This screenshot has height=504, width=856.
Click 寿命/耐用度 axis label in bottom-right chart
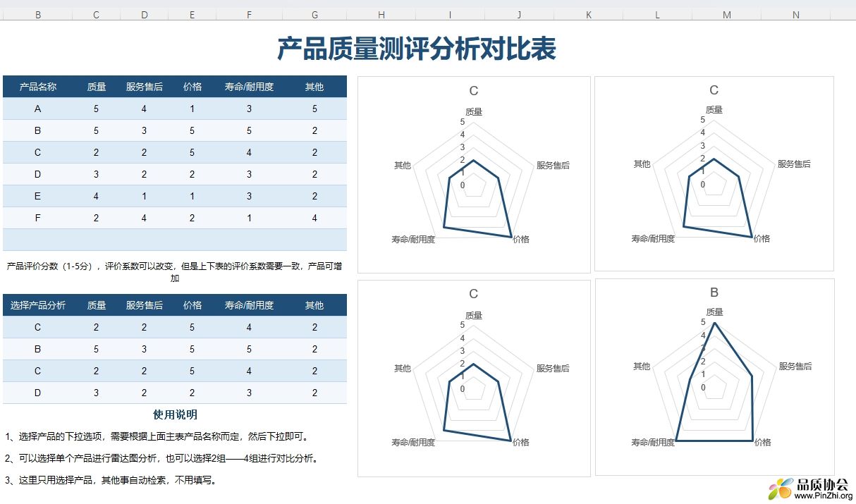point(653,443)
